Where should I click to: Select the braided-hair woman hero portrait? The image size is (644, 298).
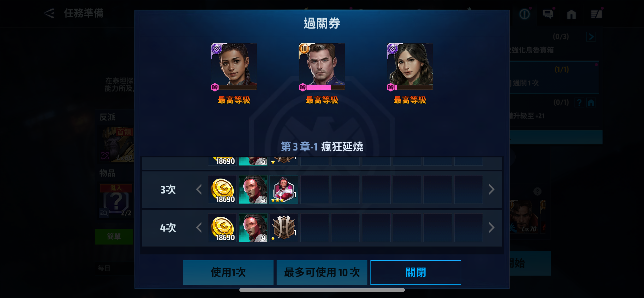(234, 66)
